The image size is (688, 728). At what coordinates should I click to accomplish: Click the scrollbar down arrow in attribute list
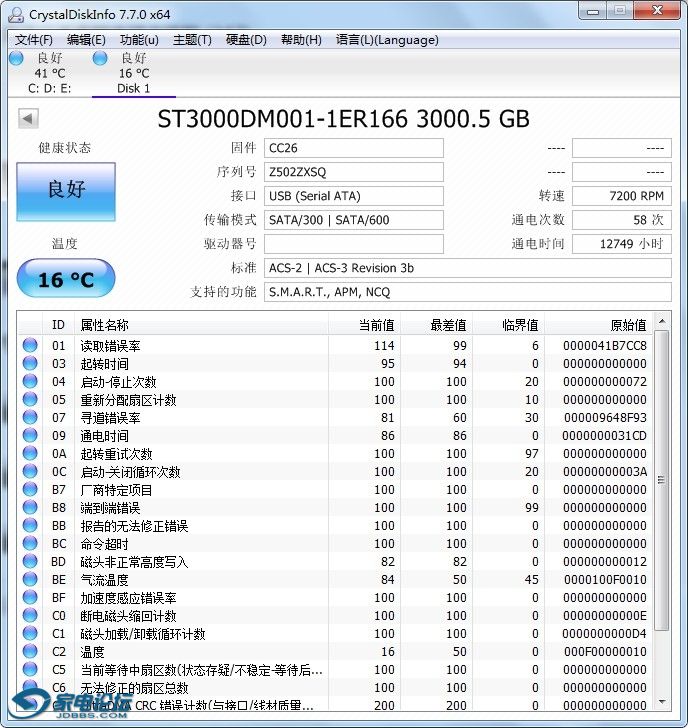click(662, 702)
